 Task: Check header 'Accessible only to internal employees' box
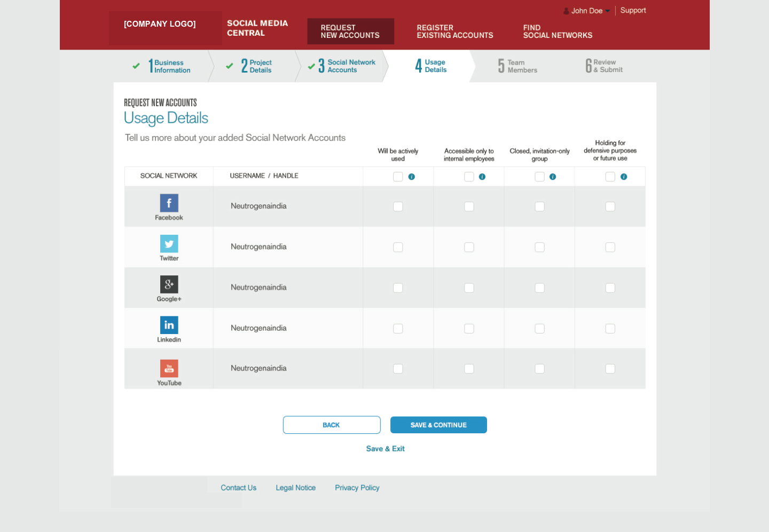click(469, 177)
